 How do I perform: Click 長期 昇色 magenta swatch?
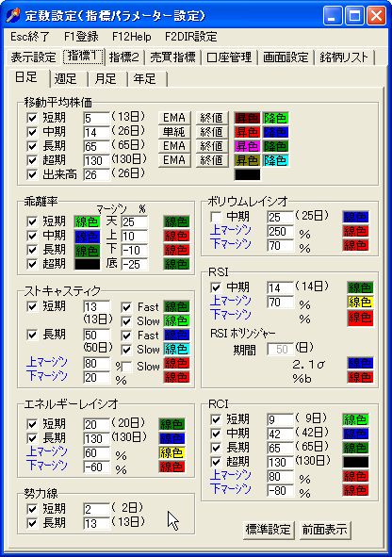tap(247, 146)
